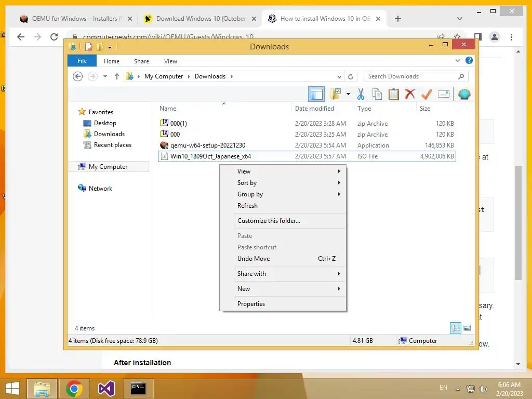Open the View ribbon tab
Viewport: 532px width, 399px height.
[170, 61]
